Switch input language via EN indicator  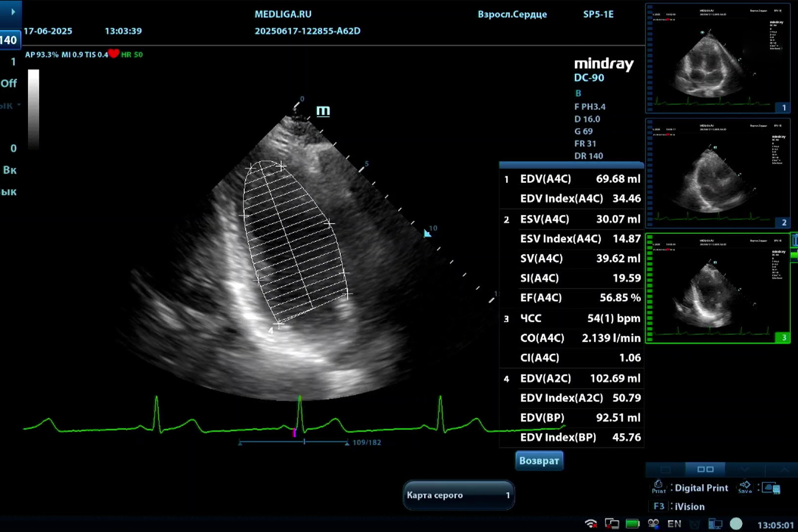pos(674,523)
